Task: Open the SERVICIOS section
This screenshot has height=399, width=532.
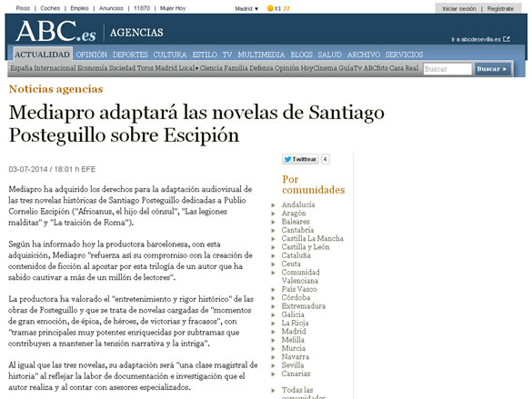Action: pyautogui.click(x=404, y=55)
